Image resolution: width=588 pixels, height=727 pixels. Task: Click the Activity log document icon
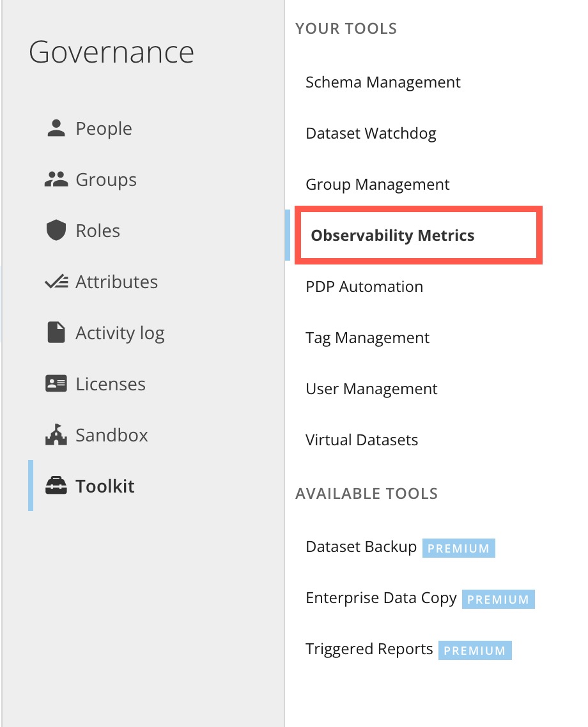56,333
